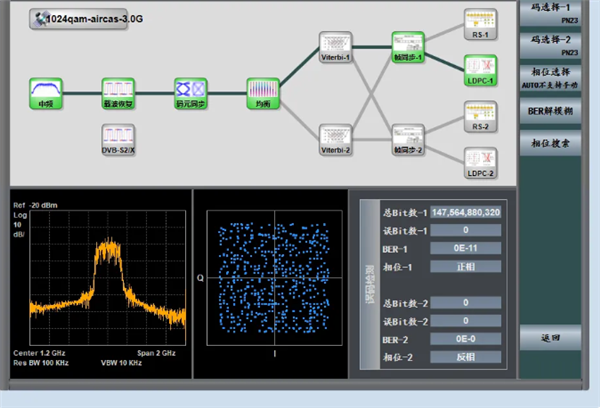Open the RS-1 decoder block
This screenshot has width=600, height=408.
480,22
